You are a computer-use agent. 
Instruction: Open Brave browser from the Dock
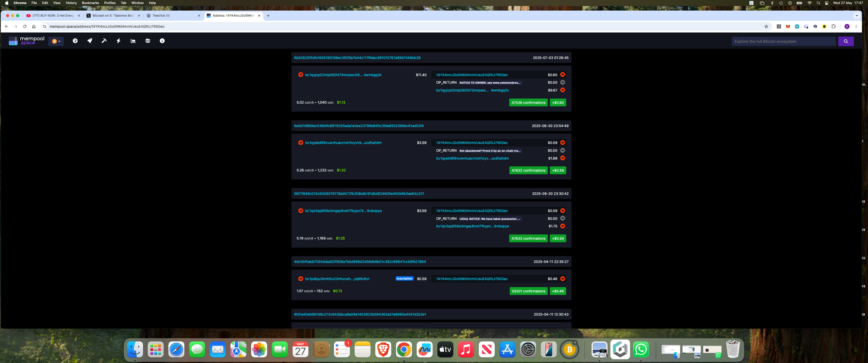click(x=383, y=350)
